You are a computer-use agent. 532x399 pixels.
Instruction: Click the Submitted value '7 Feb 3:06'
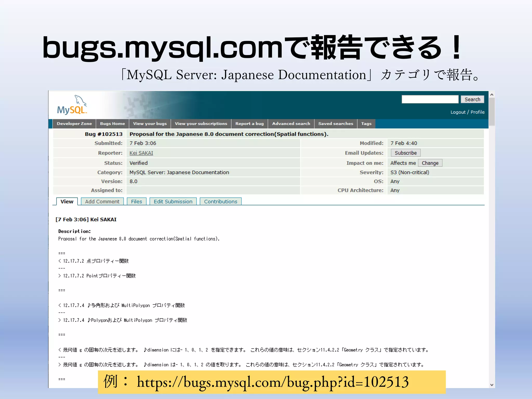(143, 143)
